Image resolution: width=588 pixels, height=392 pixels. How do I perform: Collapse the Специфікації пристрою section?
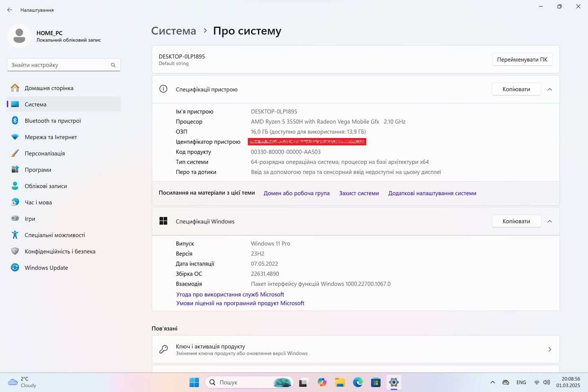[550, 89]
